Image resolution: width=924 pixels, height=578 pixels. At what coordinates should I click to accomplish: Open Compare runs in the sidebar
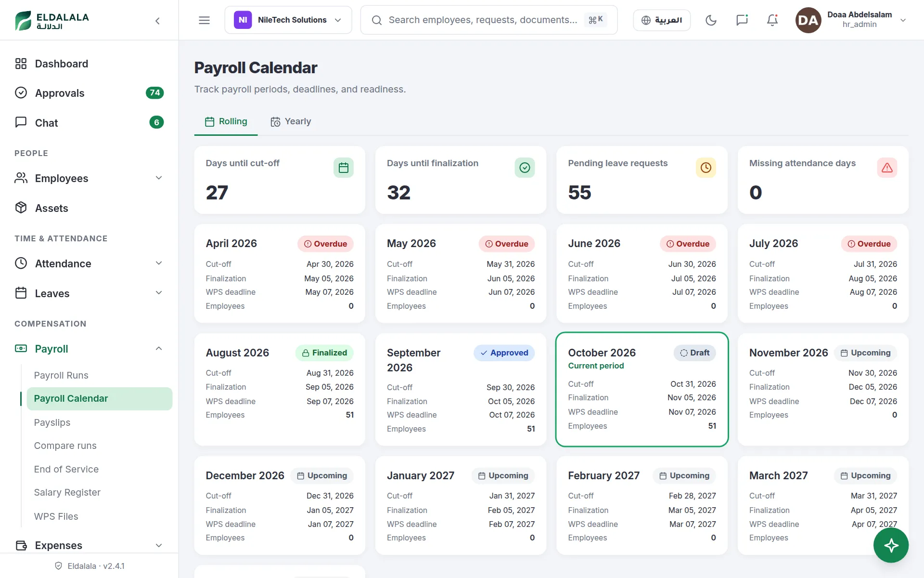click(65, 446)
